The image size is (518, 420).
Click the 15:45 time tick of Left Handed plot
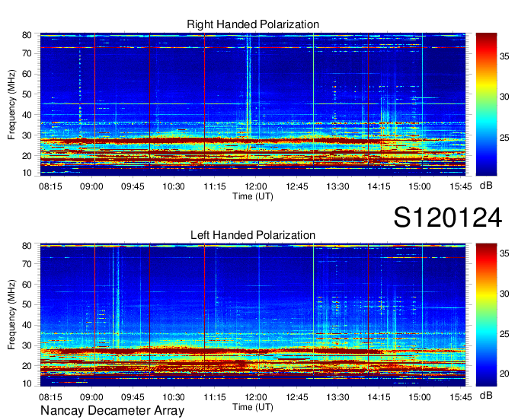point(461,397)
